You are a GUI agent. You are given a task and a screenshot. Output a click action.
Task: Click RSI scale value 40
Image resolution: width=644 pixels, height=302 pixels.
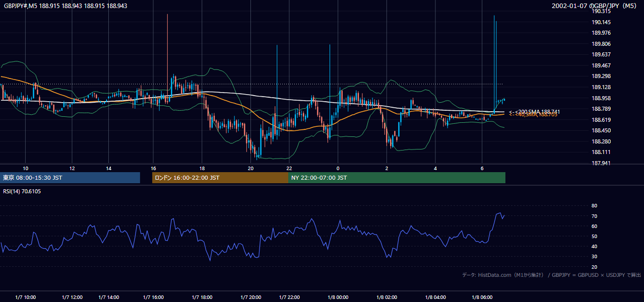tap(594, 246)
